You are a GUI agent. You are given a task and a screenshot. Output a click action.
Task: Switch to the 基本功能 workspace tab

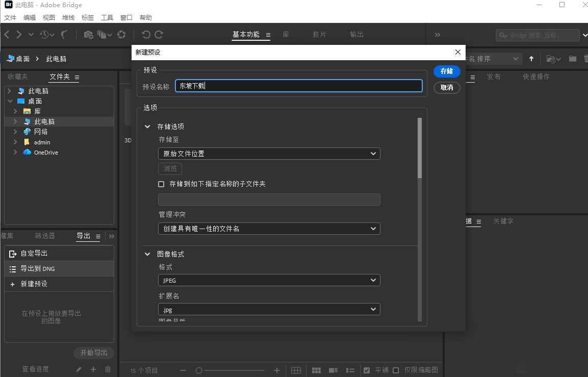point(246,35)
